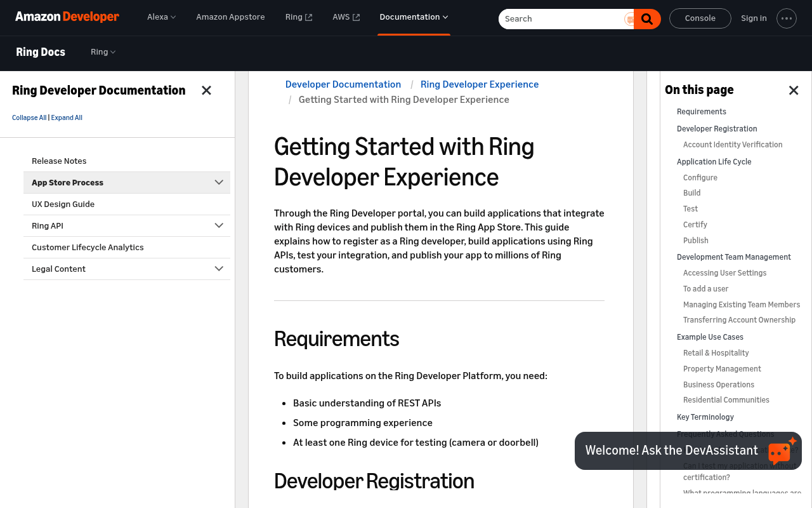Click the On this page heading
Viewport: 812px width, 508px height.
coord(699,90)
